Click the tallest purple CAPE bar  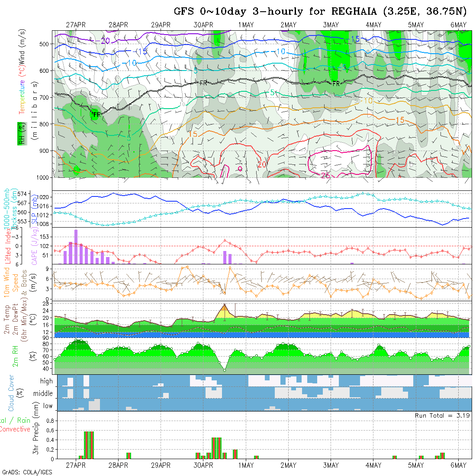[x=76, y=247]
